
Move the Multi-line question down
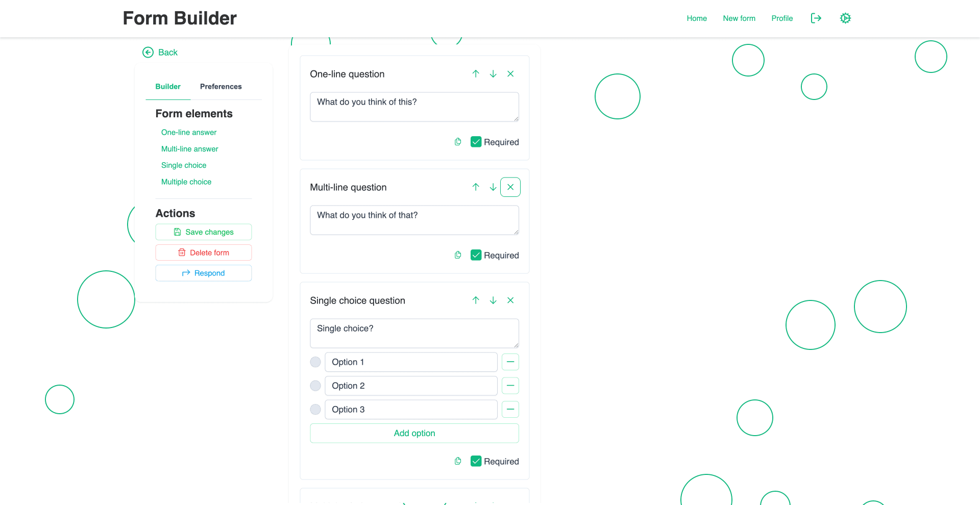tap(493, 187)
